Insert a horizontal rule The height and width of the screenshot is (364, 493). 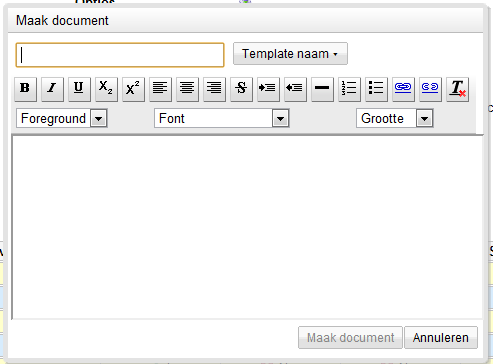coord(322,89)
